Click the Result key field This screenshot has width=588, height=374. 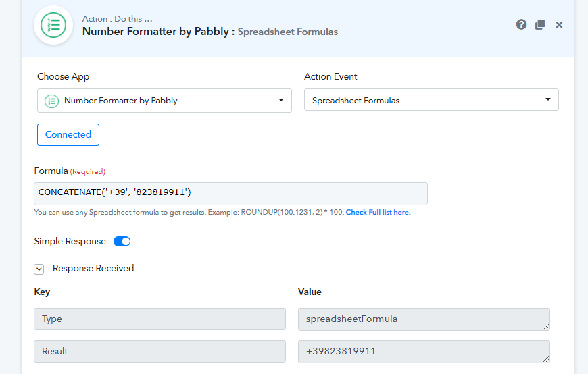160,351
